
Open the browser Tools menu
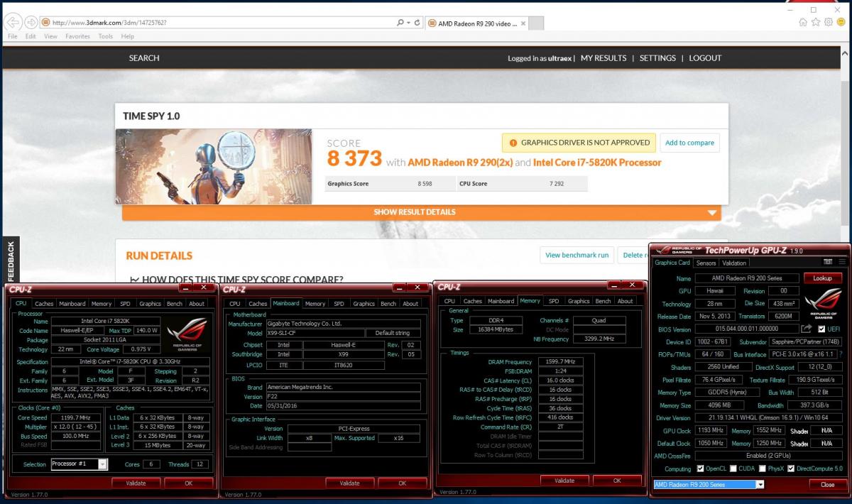[105, 36]
